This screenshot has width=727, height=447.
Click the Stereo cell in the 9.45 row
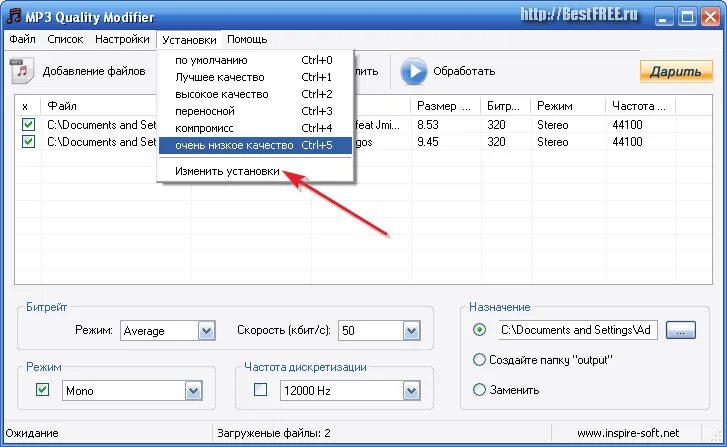tap(553, 142)
